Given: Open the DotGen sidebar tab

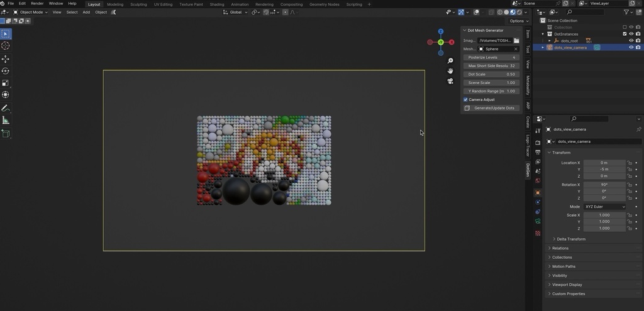Looking at the screenshot, I should click(528, 170).
